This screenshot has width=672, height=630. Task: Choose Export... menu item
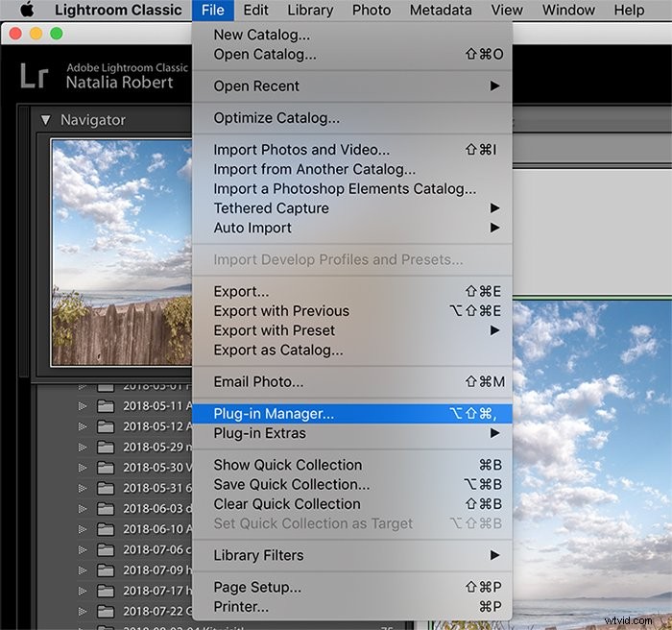(352, 292)
